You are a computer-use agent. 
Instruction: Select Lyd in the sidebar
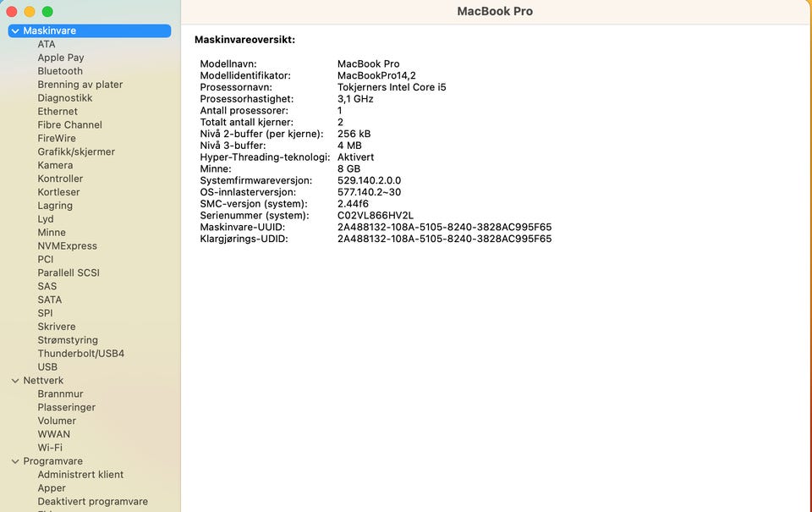46,219
